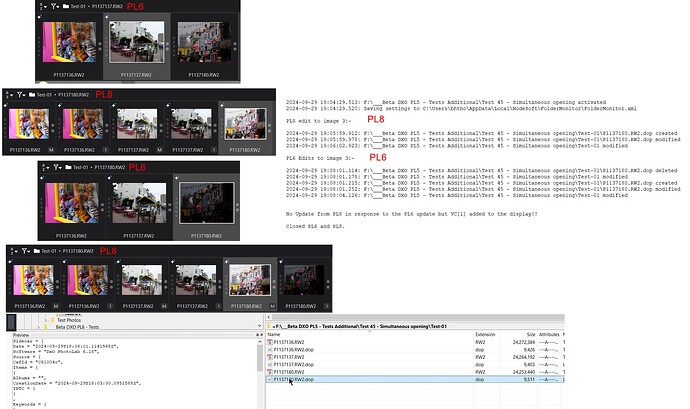Toggle tag icon above dark P1137180.RW2 thumbnail in PL6
Screen dimensions: 690x409
[176, 178]
